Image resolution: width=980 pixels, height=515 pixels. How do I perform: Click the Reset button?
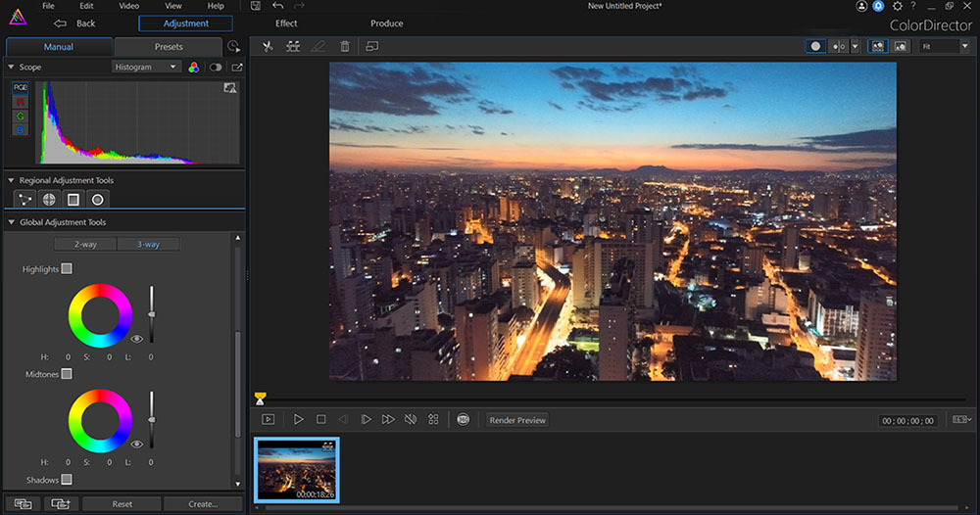click(122, 504)
